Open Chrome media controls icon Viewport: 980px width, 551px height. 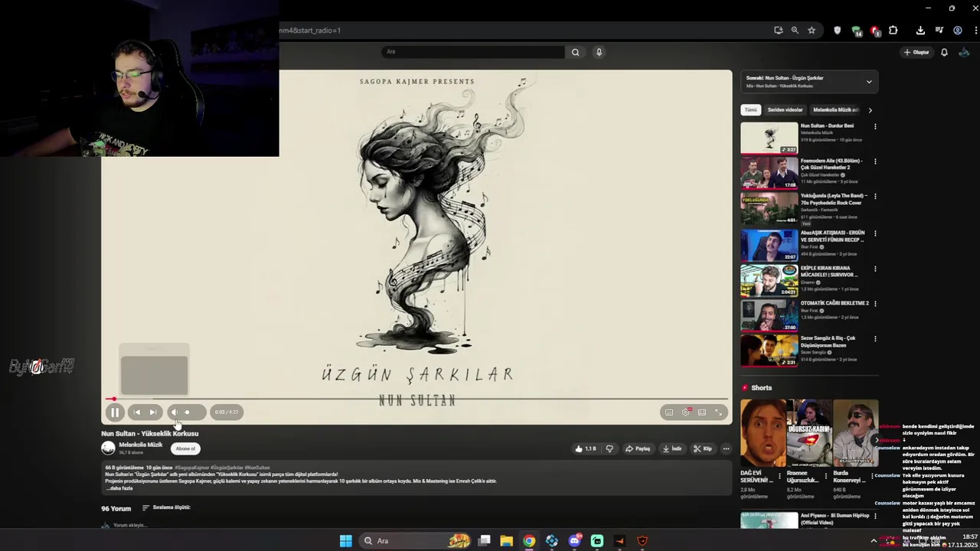click(x=939, y=31)
